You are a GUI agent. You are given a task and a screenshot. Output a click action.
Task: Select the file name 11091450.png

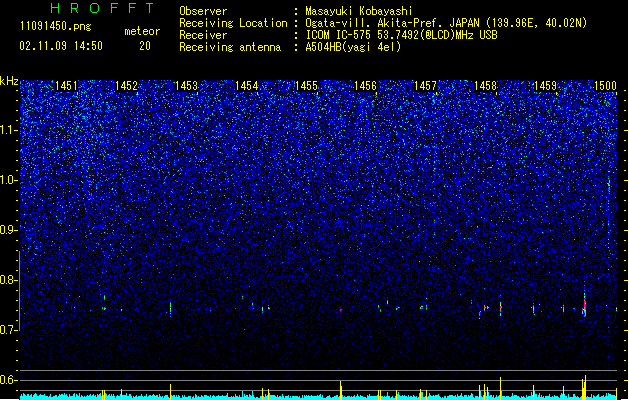tap(55, 26)
